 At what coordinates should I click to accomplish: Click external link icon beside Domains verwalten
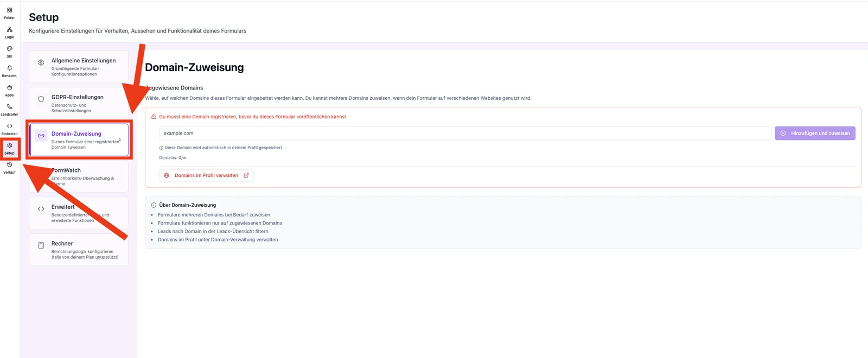tap(246, 175)
